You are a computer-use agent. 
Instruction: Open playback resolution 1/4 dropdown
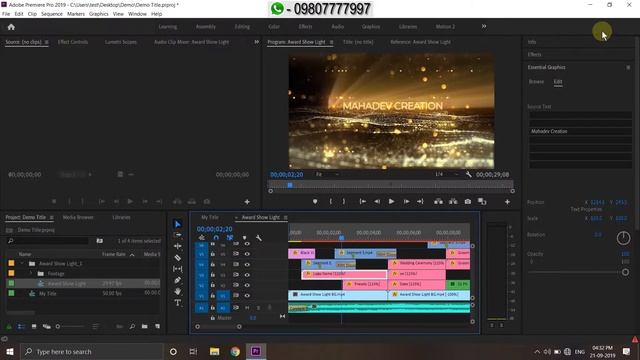[447, 174]
